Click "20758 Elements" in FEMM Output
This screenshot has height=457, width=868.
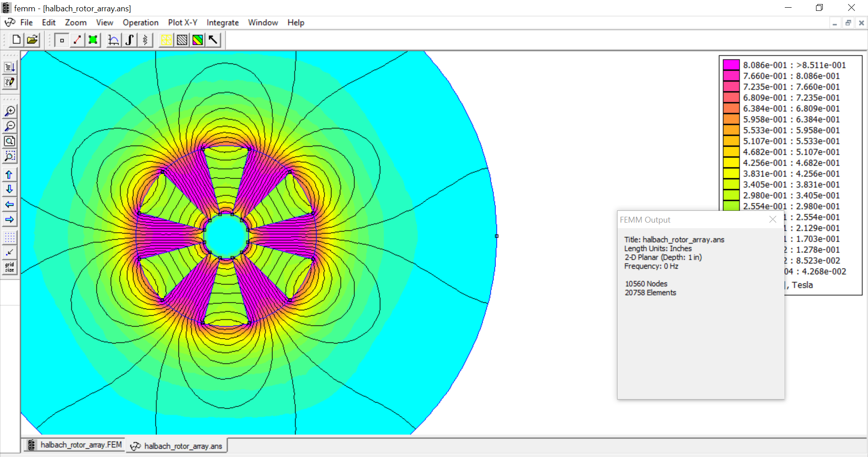[651, 293]
